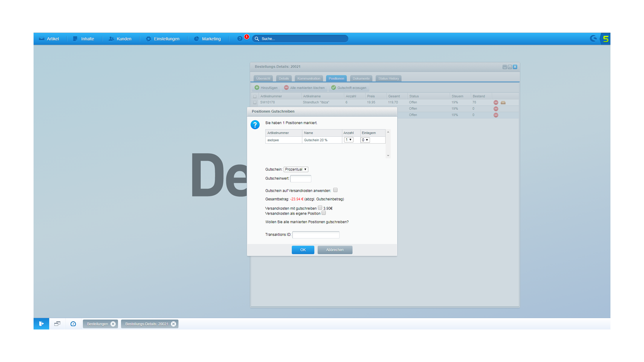Switch to the Positionen tab
Screen dimensions: 644x362
click(x=336, y=78)
